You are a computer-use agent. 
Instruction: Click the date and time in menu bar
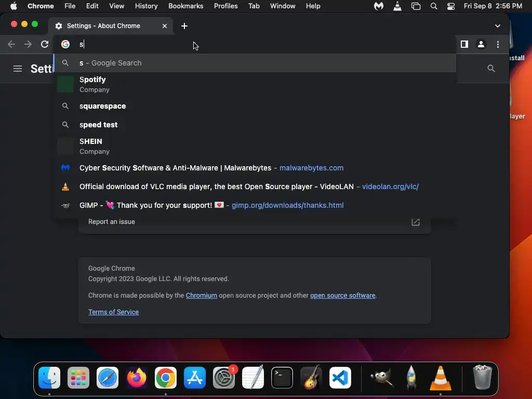[493, 6]
